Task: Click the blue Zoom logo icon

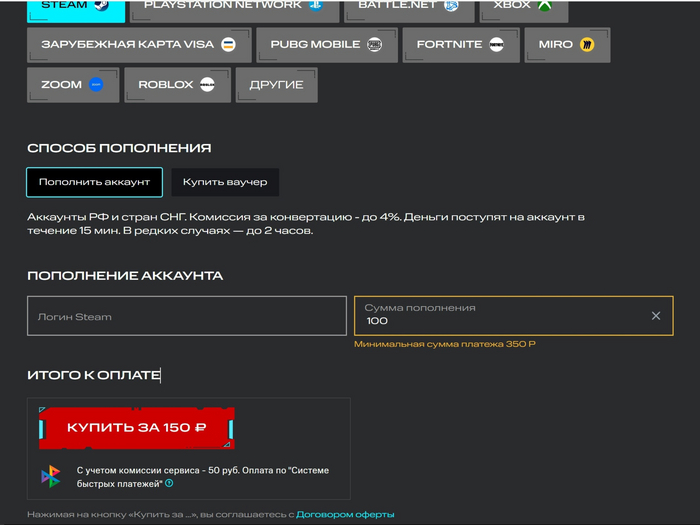Action: pyautogui.click(x=96, y=84)
